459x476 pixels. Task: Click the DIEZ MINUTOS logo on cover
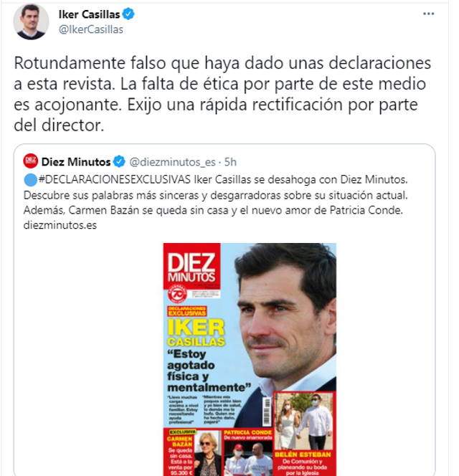click(191, 267)
